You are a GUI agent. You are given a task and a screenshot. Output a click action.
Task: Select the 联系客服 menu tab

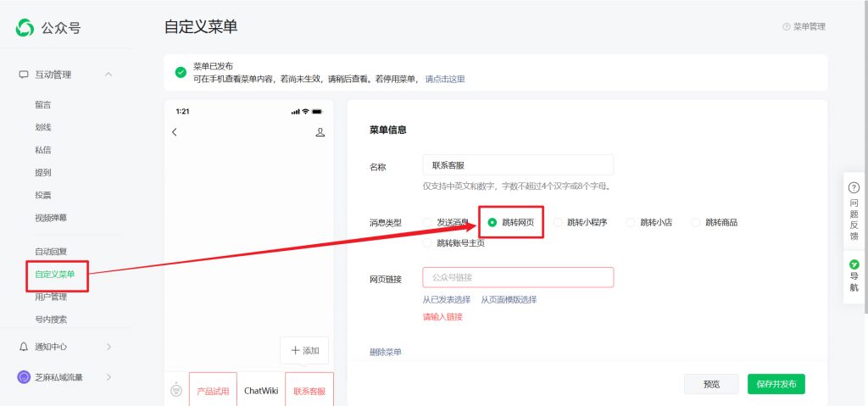(309, 390)
